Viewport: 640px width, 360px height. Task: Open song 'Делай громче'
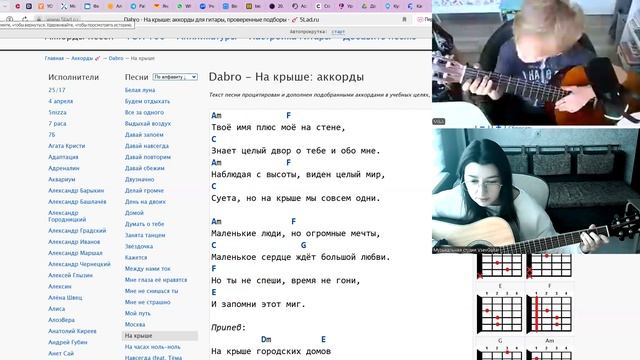point(144,191)
